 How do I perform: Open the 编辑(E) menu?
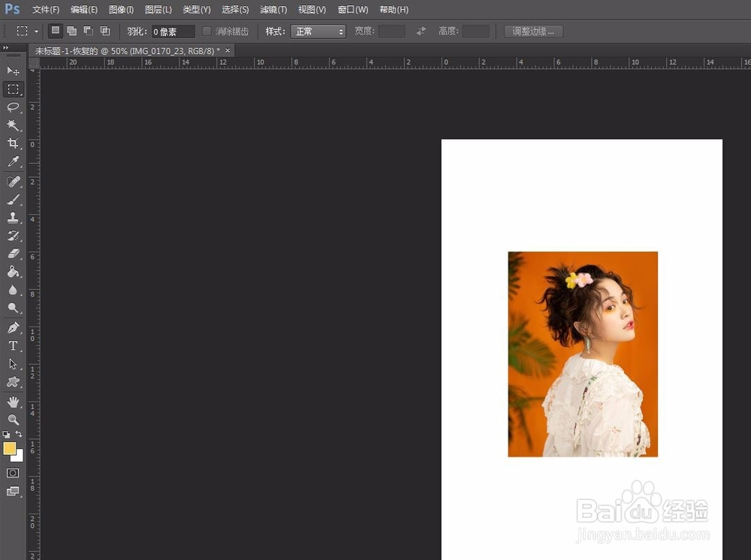tap(84, 10)
